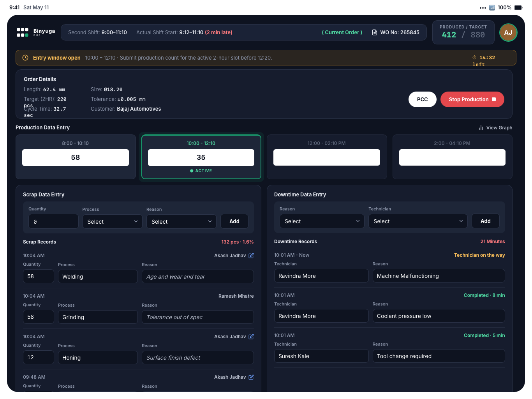Click the PCC button
532x399 pixels.
422,99
